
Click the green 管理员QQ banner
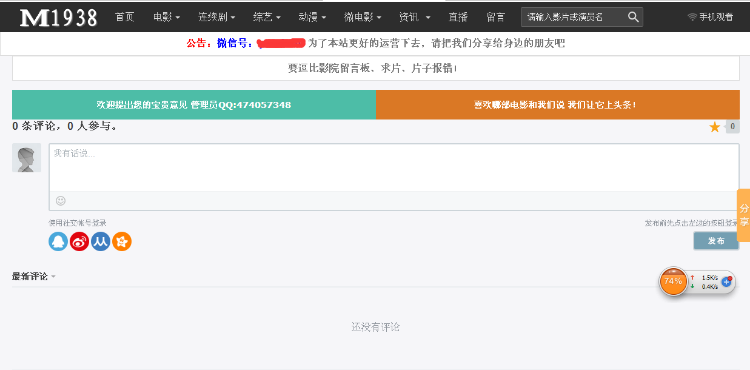coord(194,105)
